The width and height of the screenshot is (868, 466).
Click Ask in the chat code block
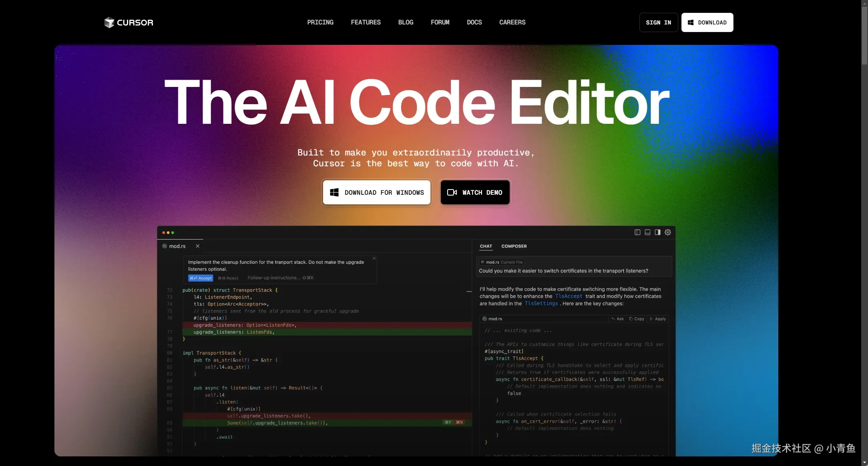(x=618, y=319)
